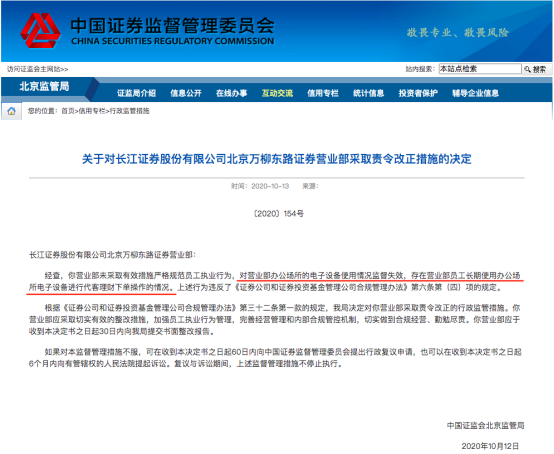Select highlighted 互动交流 menu item
Image resolution: width=554 pixels, height=454 pixels.
coord(277,93)
